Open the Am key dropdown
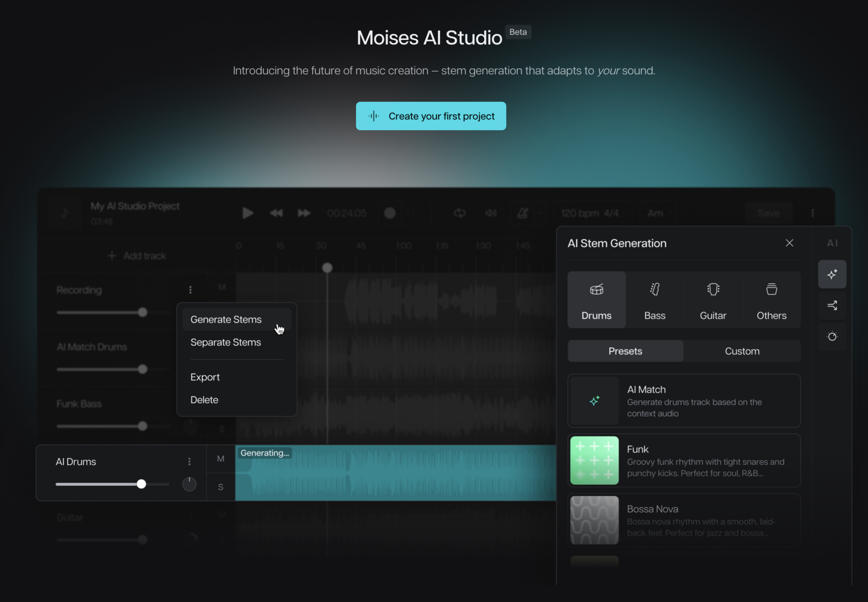 660,213
